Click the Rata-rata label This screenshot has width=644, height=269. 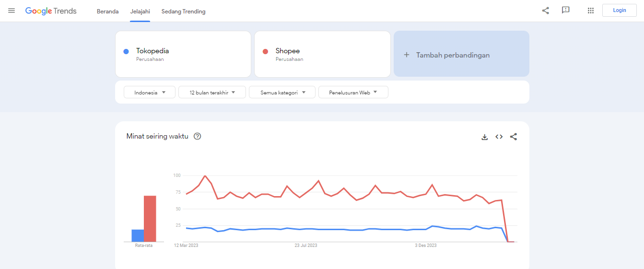(x=144, y=246)
